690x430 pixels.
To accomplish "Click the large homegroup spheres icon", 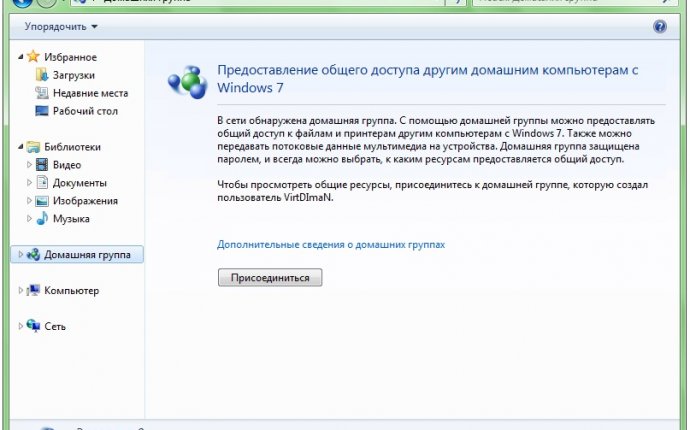I will tap(187, 82).
